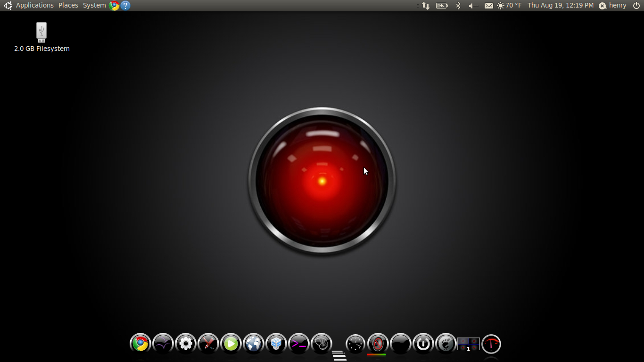This screenshot has width=644, height=362.
Task: Open the red crossed tools dock icon
Action: [x=208, y=344]
